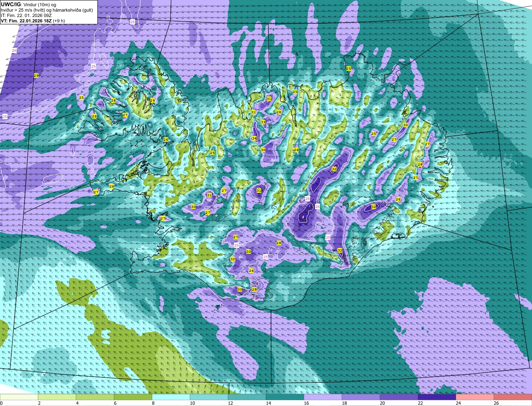Pick the 20–22 m/s violet scale swatch

point(399,397)
